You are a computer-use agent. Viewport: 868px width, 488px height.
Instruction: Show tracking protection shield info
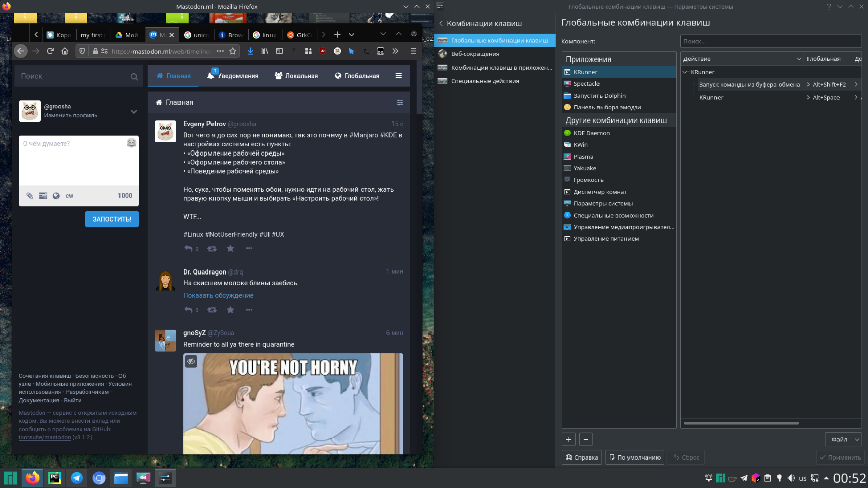click(x=82, y=51)
